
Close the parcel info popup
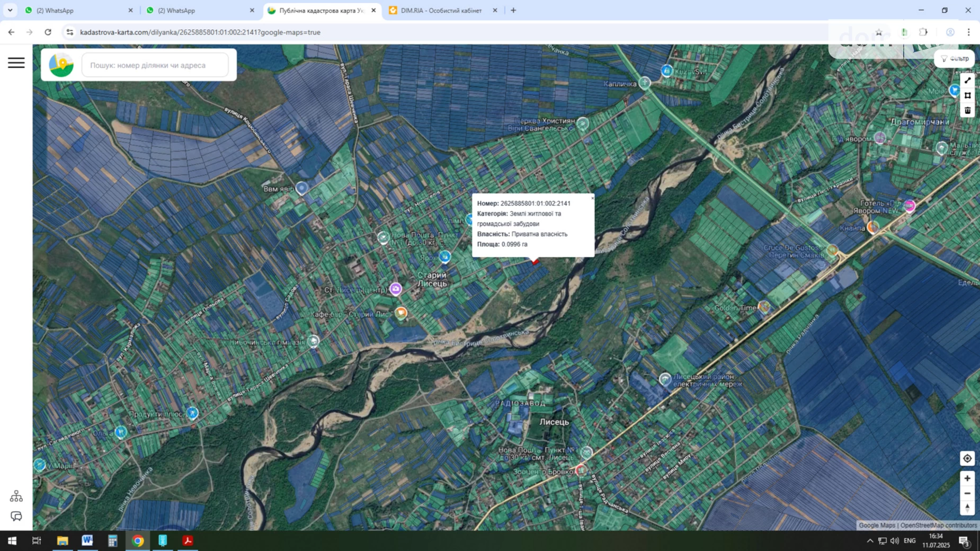pos(592,198)
